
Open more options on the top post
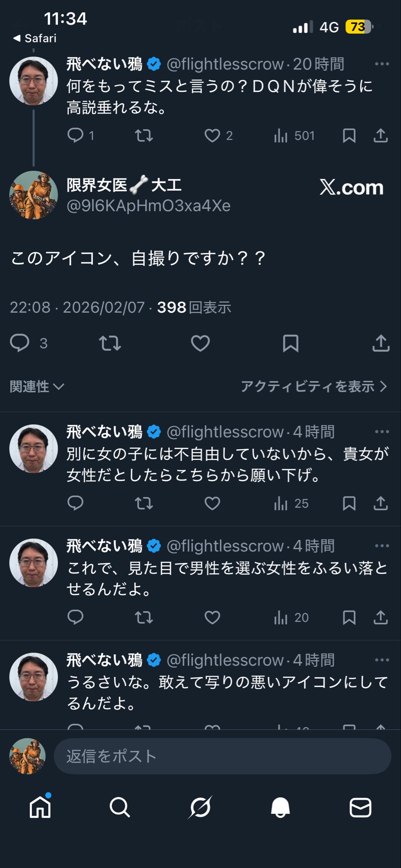(x=382, y=64)
